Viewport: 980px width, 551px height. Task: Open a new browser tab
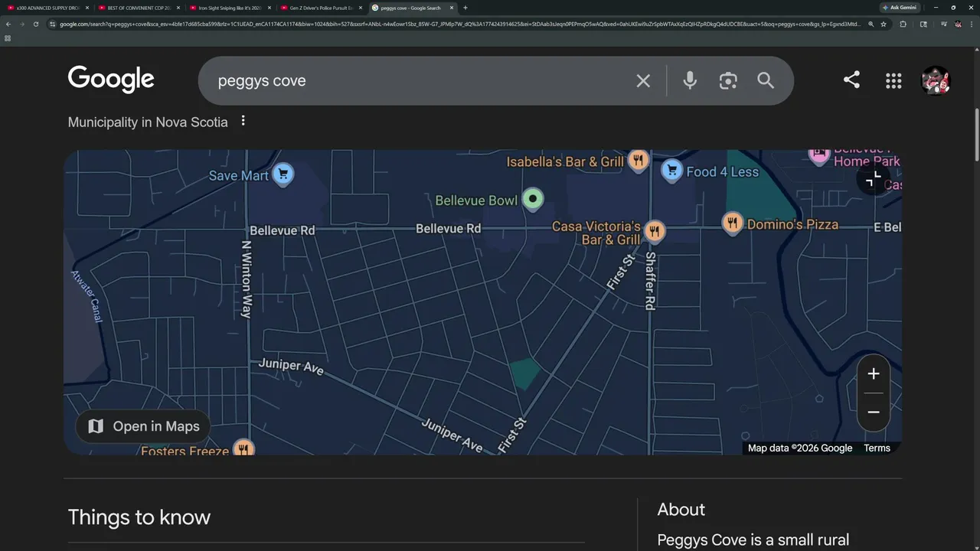[x=465, y=8]
